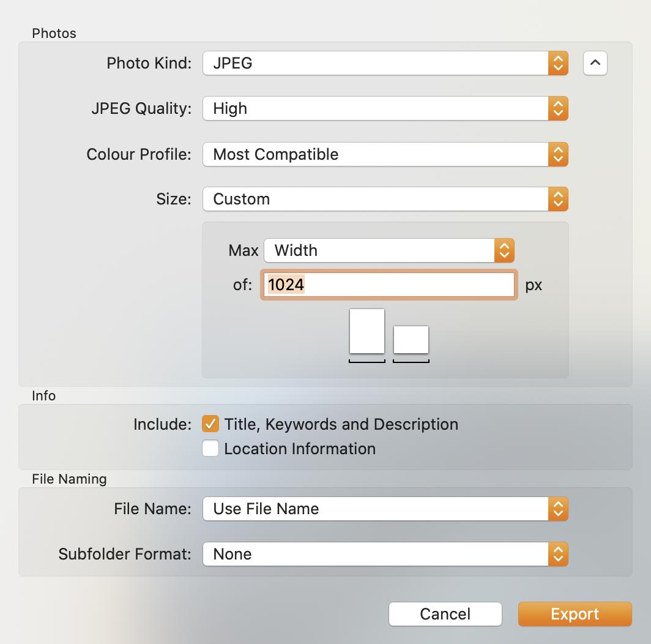This screenshot has width=651, height=644.
Task: Click the orange arrows on Subfolder Format
Action: point(557,554)
